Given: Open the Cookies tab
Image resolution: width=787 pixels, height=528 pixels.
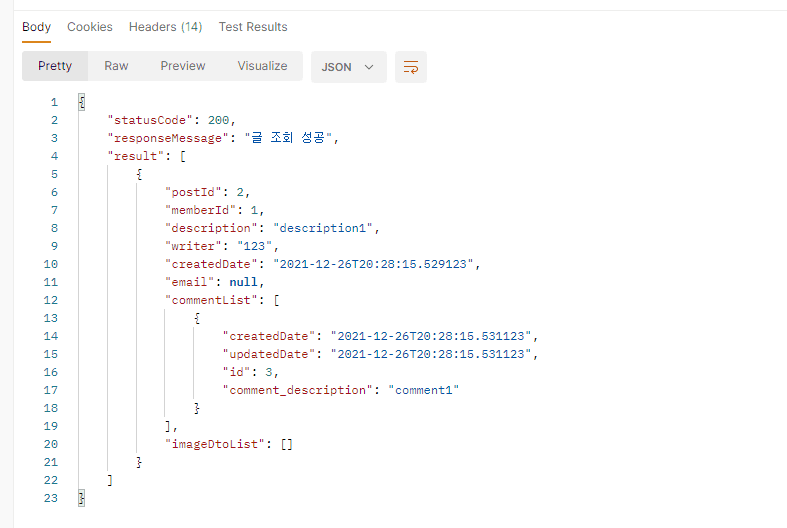Looking at the screenshot, I should coord(90,27).
